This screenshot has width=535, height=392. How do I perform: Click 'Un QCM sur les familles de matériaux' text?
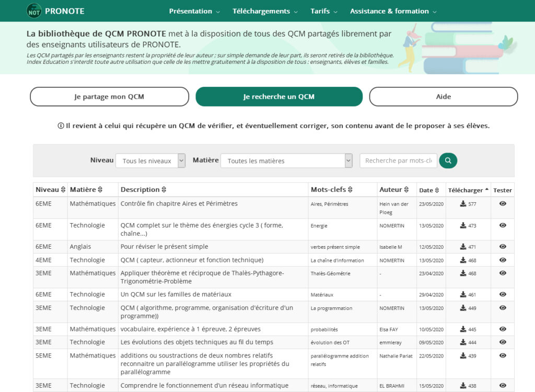click(176, 294)
